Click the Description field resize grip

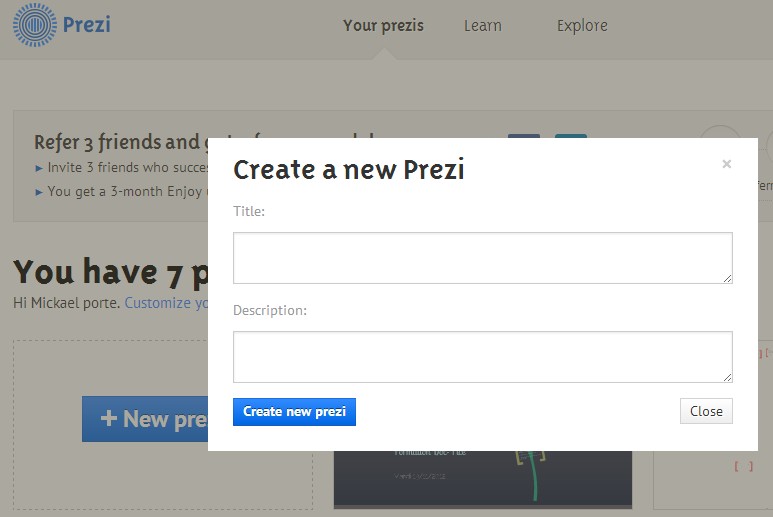(728, 378)
